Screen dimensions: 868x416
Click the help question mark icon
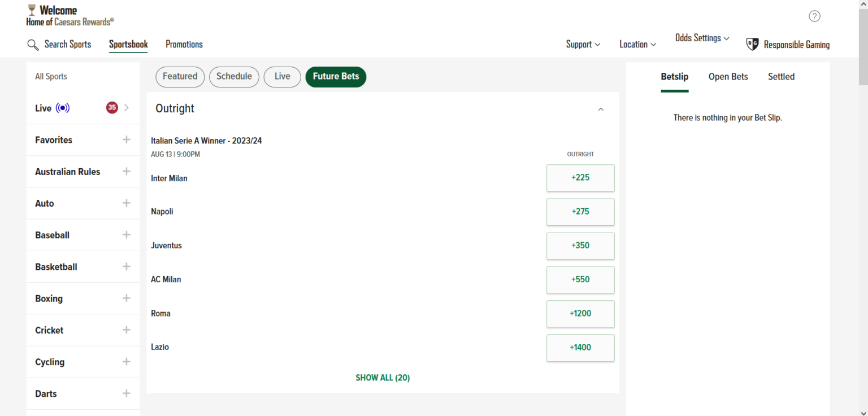pyautogui.click(x=814, y=16)
